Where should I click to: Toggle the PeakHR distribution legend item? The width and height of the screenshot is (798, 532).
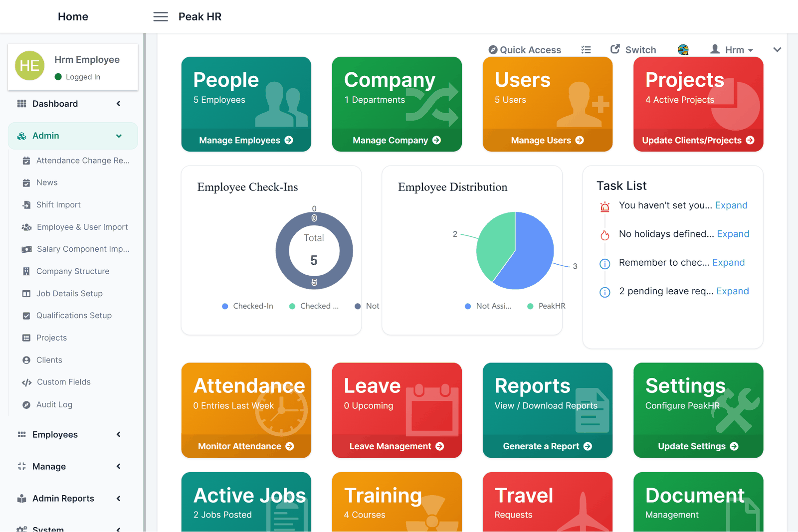tap(546, 306)
